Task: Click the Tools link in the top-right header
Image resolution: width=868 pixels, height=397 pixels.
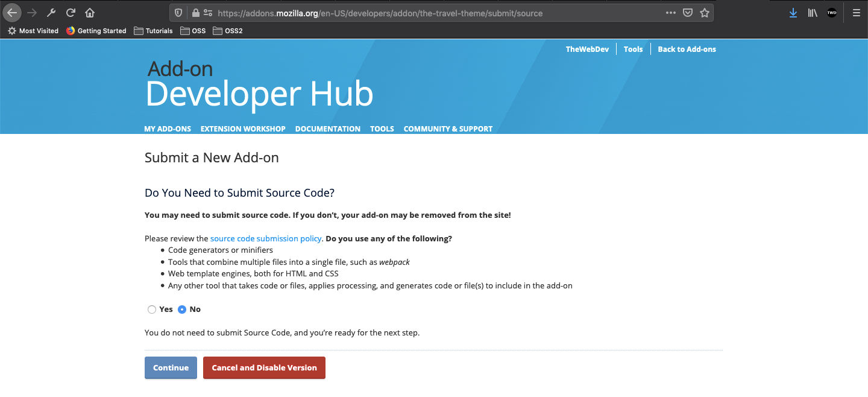Action: (x=633, y=49)
